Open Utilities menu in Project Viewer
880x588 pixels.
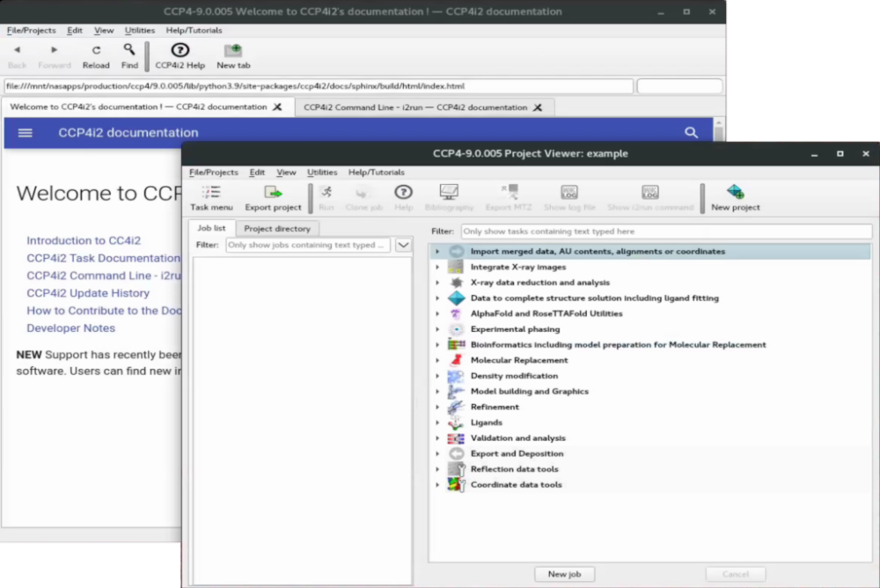322,173
